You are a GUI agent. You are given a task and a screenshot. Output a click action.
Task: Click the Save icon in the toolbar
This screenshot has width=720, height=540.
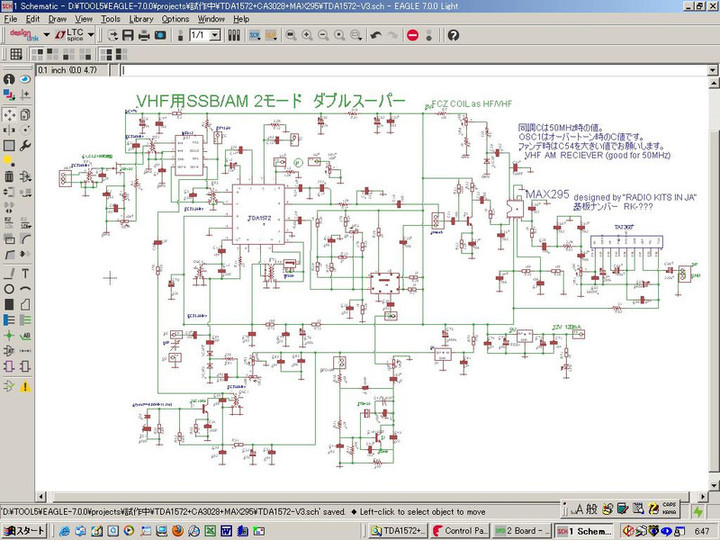128,35
